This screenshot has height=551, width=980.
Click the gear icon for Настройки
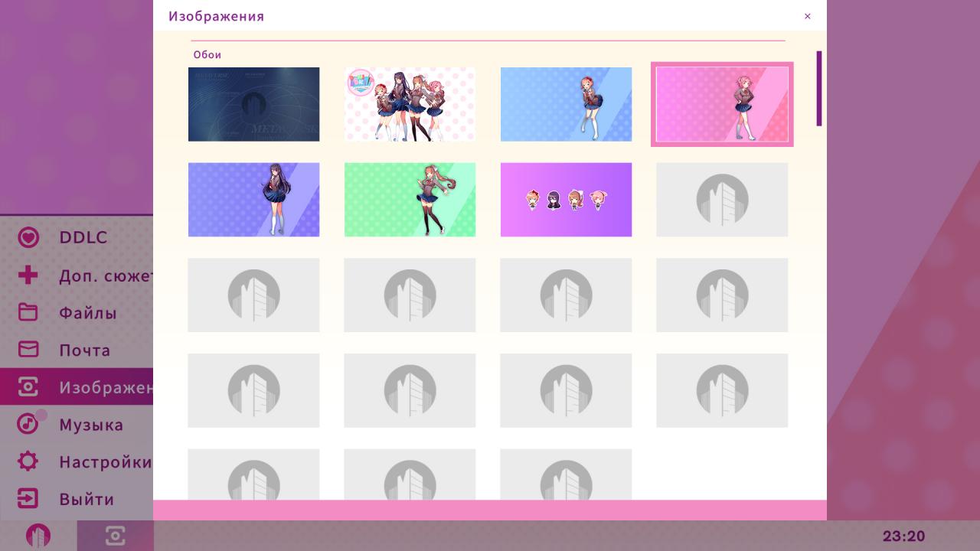(28, 461)
